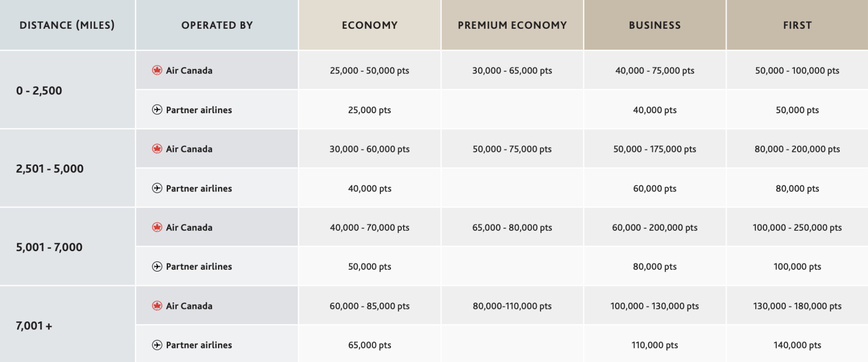Click the 25,000 - 50,000 pts economy cell
This screenshot has width=868, height=362.
[370, 70]
